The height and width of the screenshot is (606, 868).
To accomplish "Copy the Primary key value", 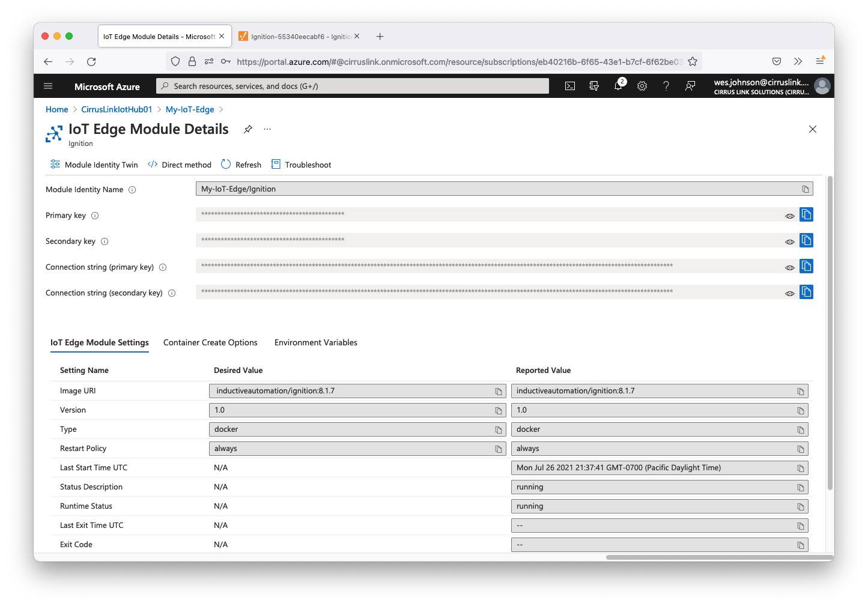I will coord(806,215).
